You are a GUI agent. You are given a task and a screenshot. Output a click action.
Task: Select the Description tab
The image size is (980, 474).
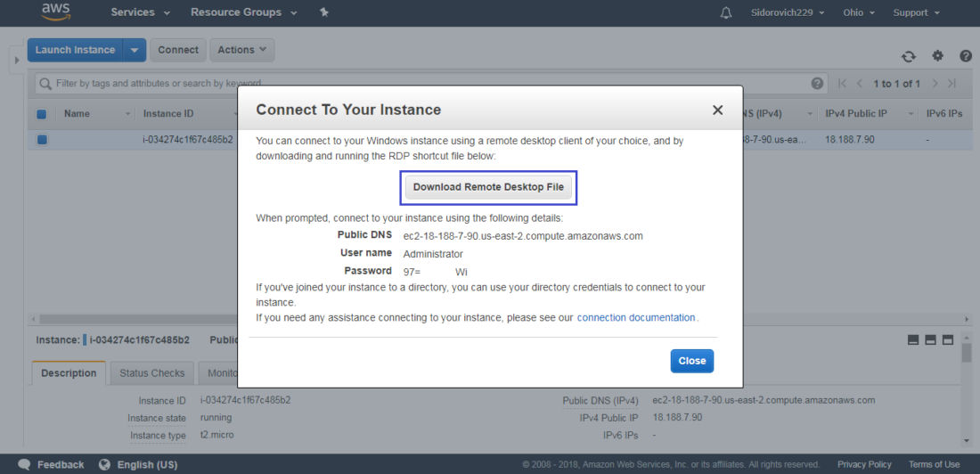(69, 372)
